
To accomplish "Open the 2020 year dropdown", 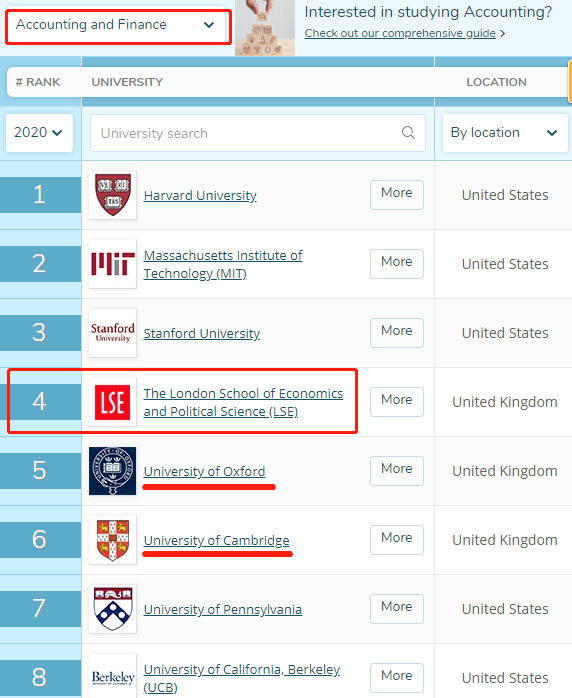I will click(x=39, y=133).
